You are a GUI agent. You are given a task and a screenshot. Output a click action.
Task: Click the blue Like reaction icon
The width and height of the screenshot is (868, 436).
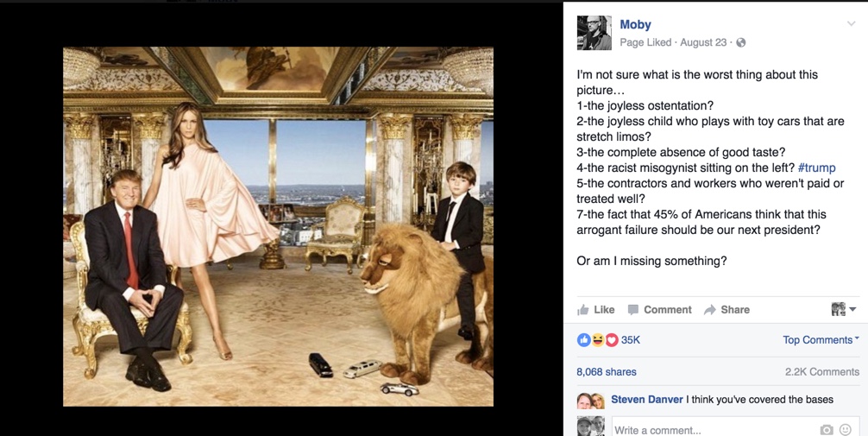pos(584,340)
